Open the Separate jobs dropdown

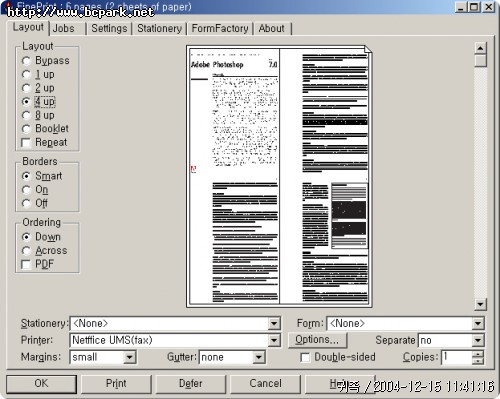tap(478, 340)
